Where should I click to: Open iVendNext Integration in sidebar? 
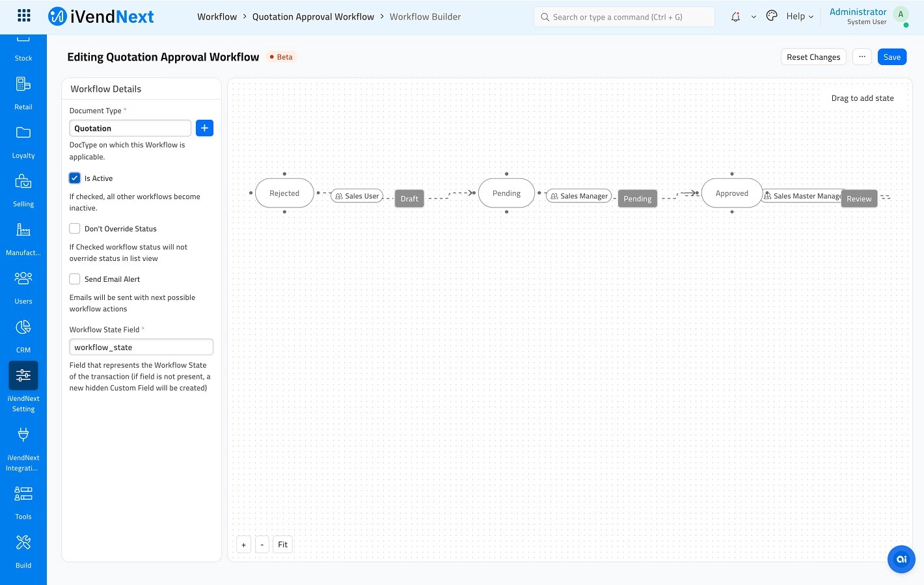click(x=23, y=448)
